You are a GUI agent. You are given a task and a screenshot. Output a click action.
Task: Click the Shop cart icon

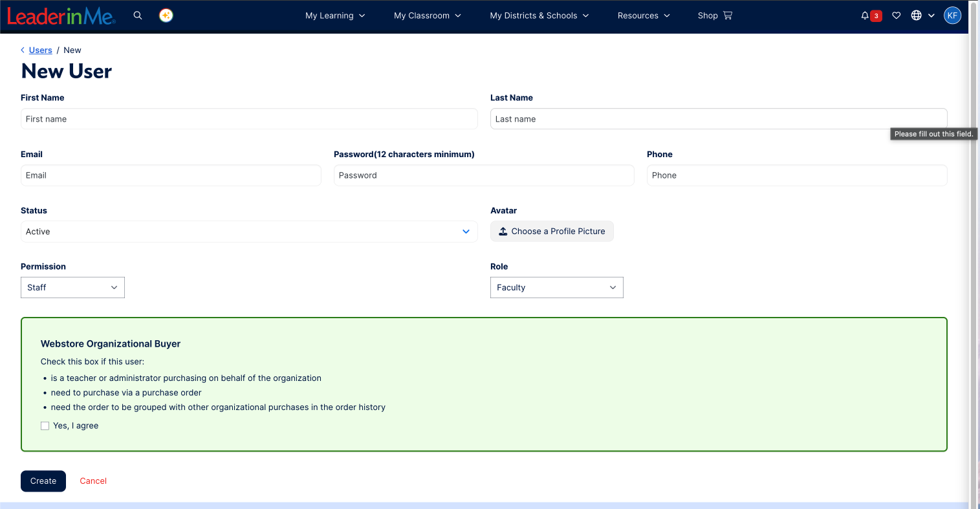[728, 16]
